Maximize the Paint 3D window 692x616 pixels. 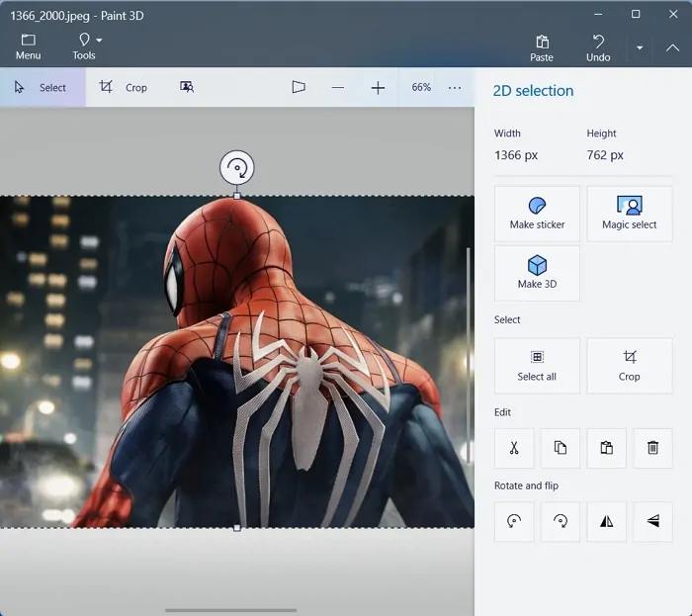[x=636, y=15]
